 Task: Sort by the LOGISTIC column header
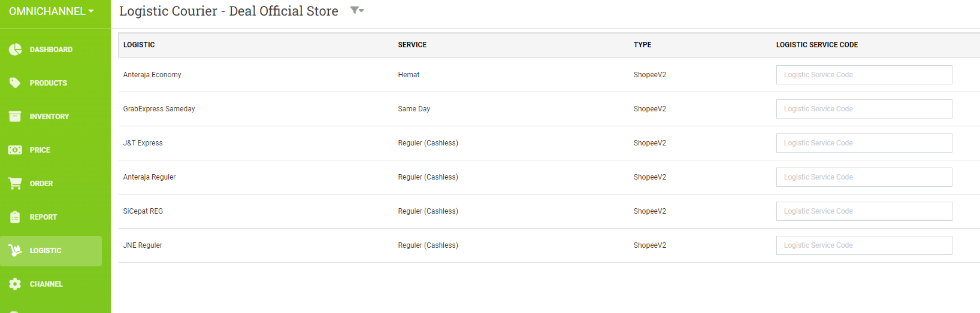[x=139, y=45]
